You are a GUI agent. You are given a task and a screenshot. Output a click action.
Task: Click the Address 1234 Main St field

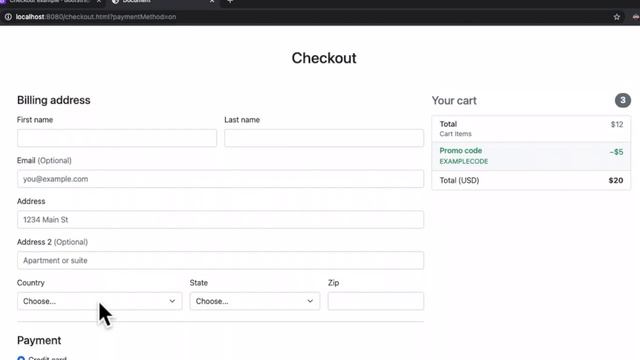pyautogui.click(x=220, y=220)
